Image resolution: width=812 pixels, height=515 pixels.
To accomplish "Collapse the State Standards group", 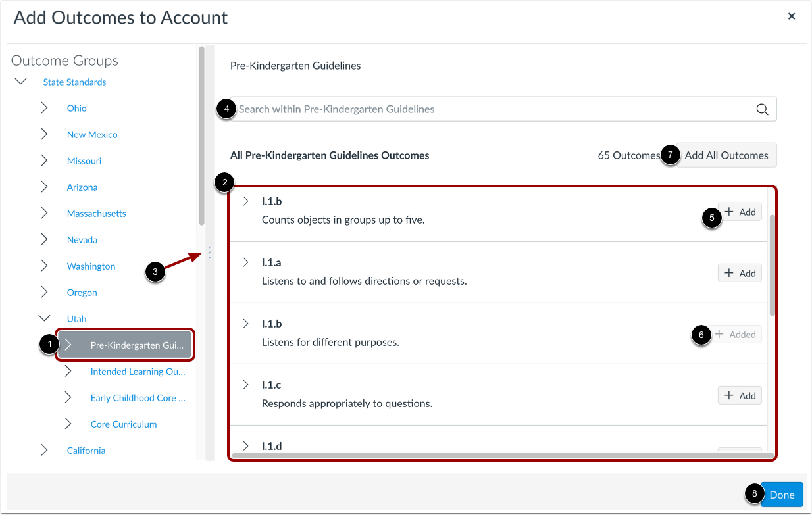I will coord(20,82).
